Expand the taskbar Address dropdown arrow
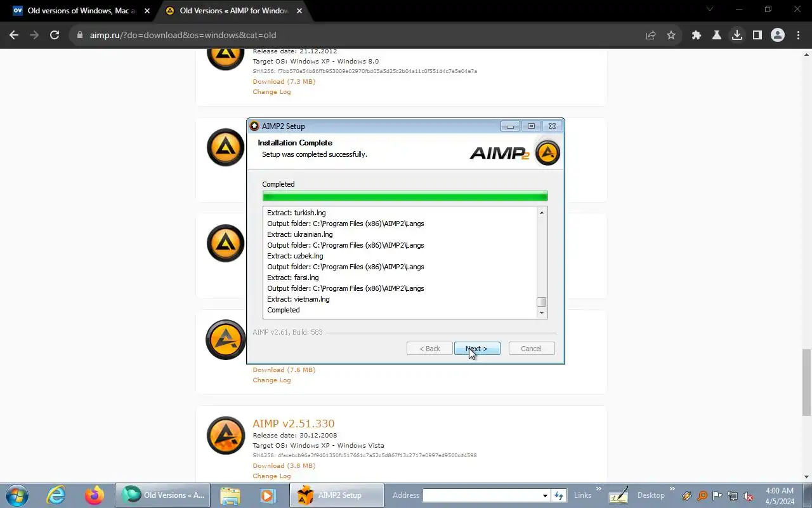The image size is (812, 508). pyautogui.click(x=545, y=495)
